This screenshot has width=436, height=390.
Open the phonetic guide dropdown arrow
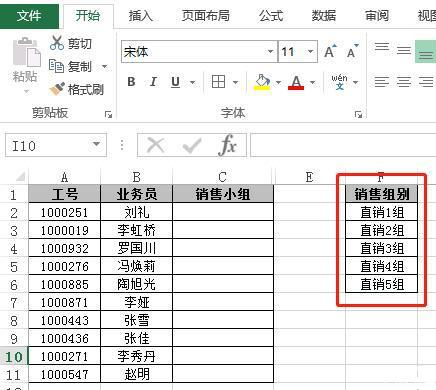tap(356, 82)
